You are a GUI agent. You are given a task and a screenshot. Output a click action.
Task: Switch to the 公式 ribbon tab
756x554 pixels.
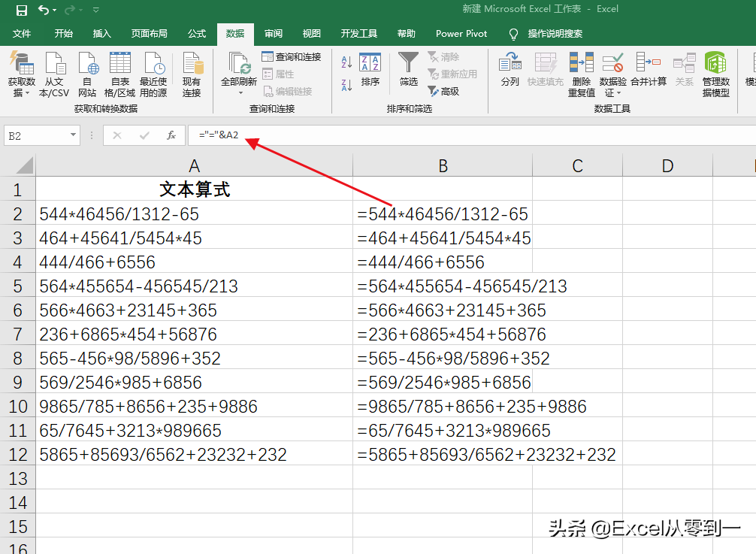[197, 34]
